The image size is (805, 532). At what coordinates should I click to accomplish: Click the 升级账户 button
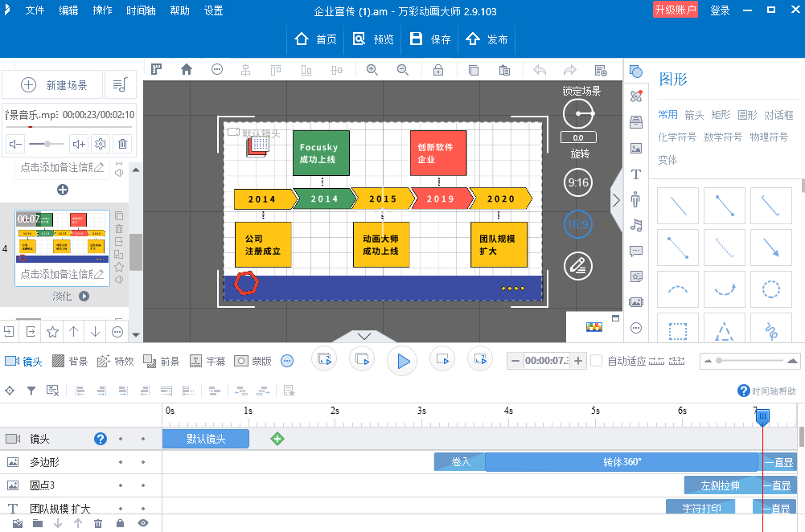click(x=675, y=10)
